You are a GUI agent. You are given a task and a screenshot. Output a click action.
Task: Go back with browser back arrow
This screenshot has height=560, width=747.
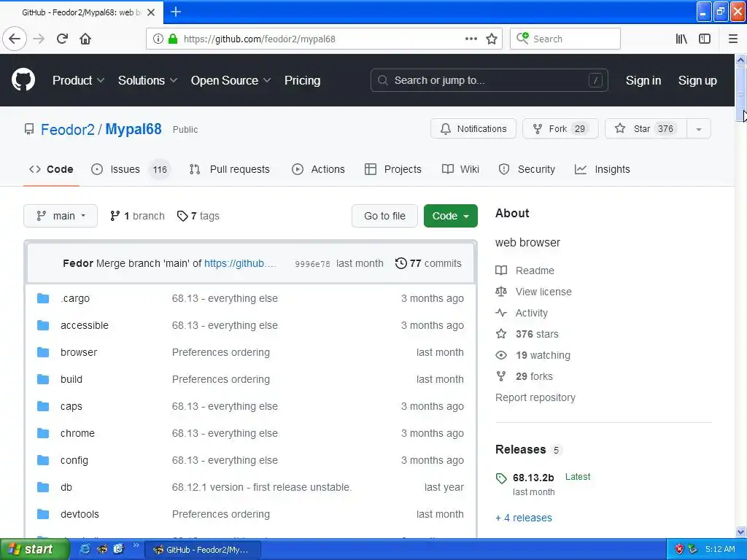[x=15, y=39]
